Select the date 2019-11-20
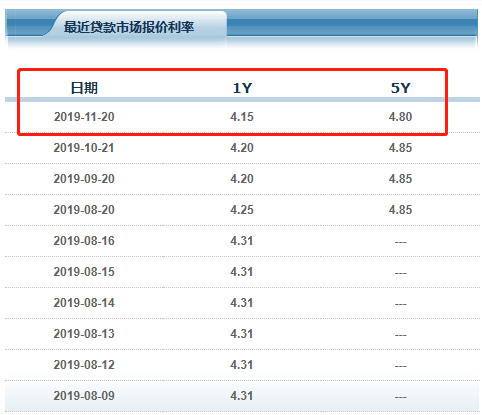 coord(84,117)
